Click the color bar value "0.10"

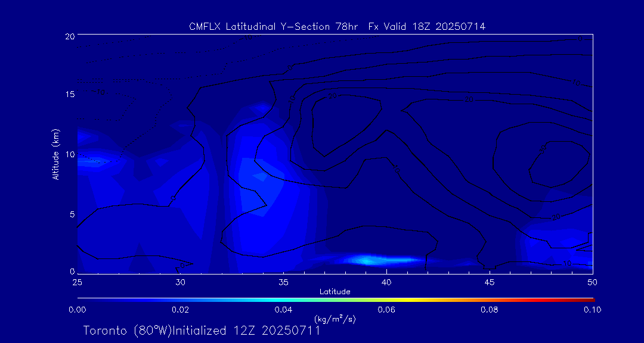pos(593,310)
